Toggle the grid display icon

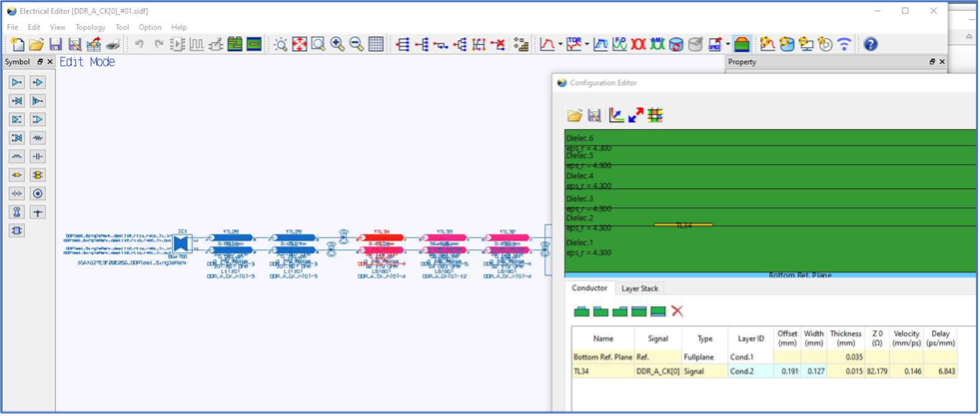(376, 44)
